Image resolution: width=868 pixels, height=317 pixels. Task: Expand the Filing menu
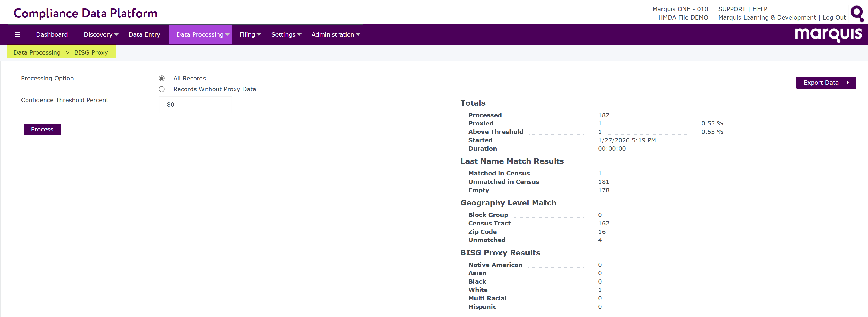[250, 34]
